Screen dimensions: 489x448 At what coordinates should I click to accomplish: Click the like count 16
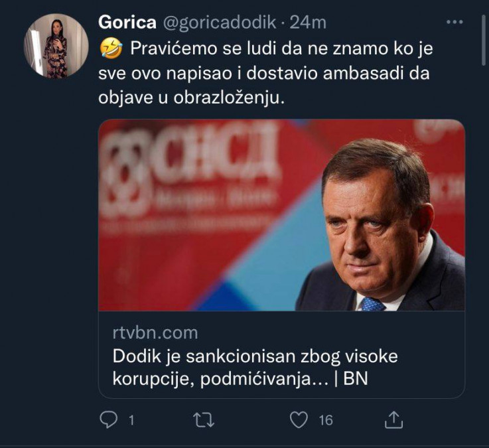click(x=325, y=420)
